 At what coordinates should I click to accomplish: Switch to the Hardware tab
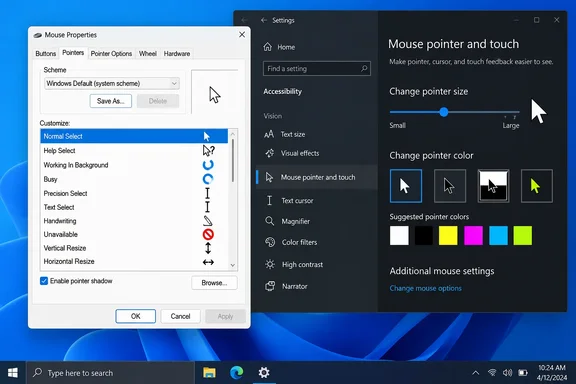click(x=177, y=54)
